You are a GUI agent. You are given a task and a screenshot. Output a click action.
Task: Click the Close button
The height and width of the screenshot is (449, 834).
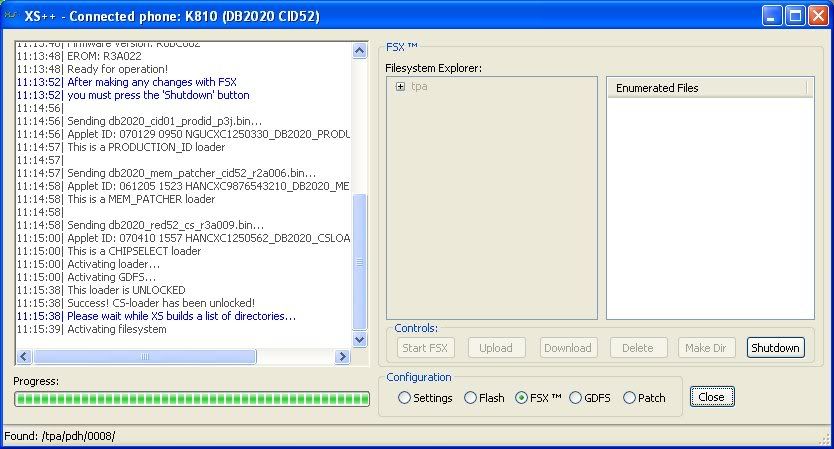pos(711,397)
